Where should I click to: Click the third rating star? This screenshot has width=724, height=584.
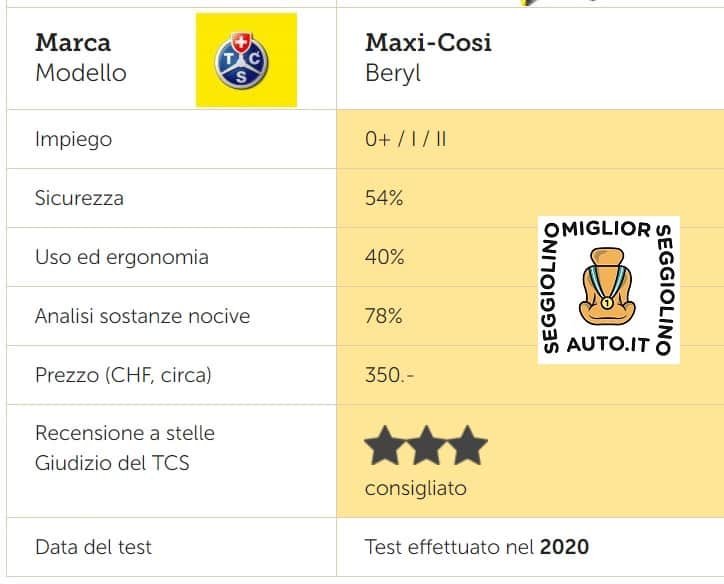467,446
